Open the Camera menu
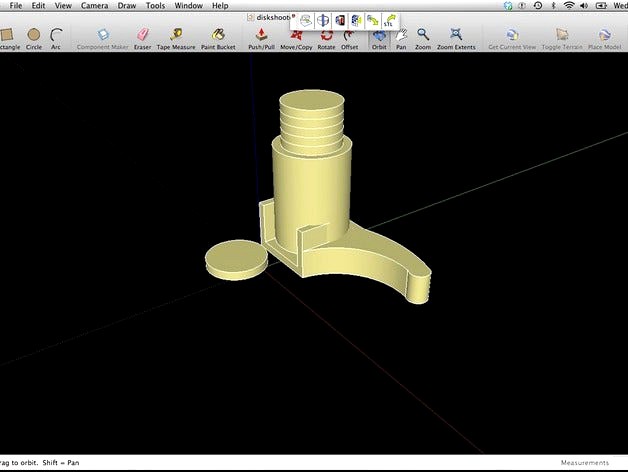The image size is (628, 472). click(x=95, y=6)
